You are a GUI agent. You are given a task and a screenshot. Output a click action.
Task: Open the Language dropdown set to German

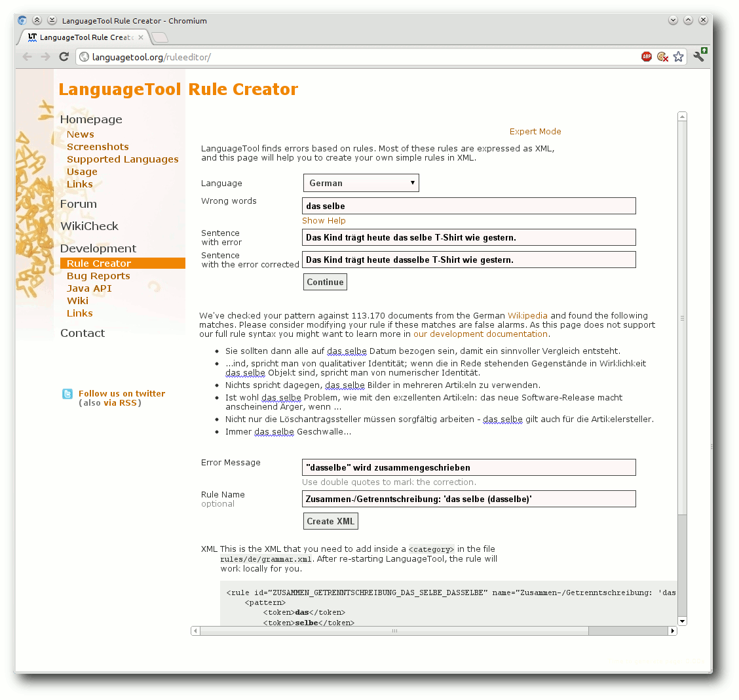(361, 183)
